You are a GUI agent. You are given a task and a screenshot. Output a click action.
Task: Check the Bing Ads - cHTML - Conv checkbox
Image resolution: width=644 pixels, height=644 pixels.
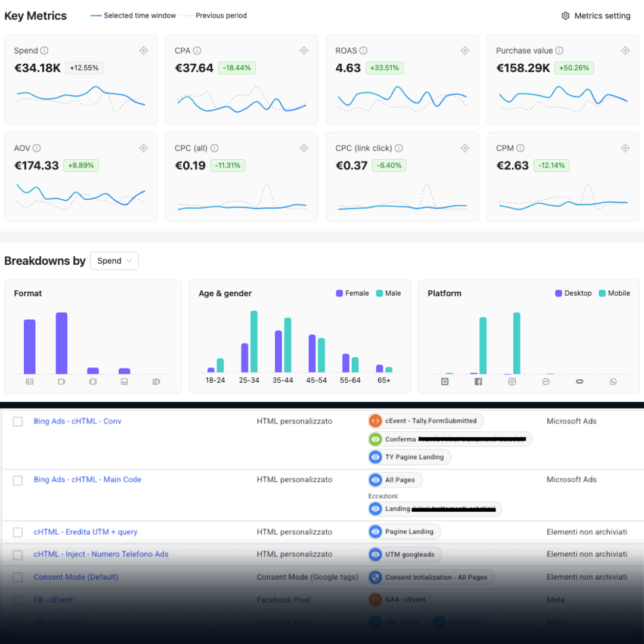[x=18, y=422]
